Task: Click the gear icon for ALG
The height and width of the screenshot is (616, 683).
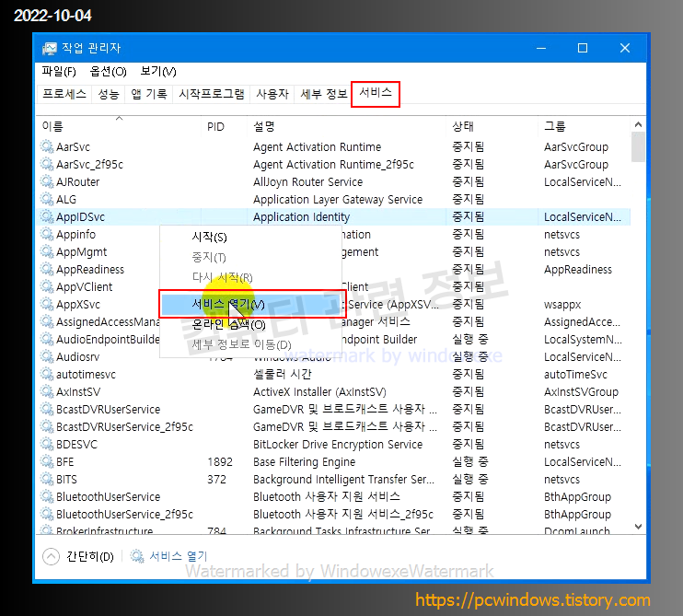Action: point(47,199)
